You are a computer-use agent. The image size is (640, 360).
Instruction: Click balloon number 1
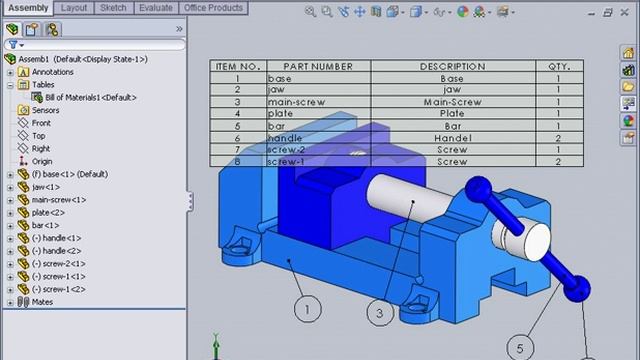[x=307, y=309]
